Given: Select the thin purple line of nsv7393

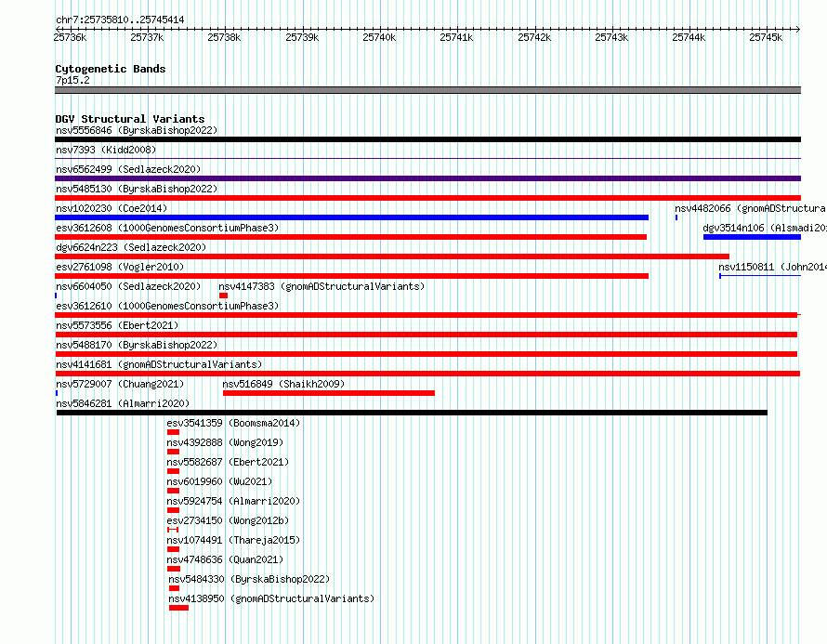Looking at the screenshot, I should click(x=427, y=158).
